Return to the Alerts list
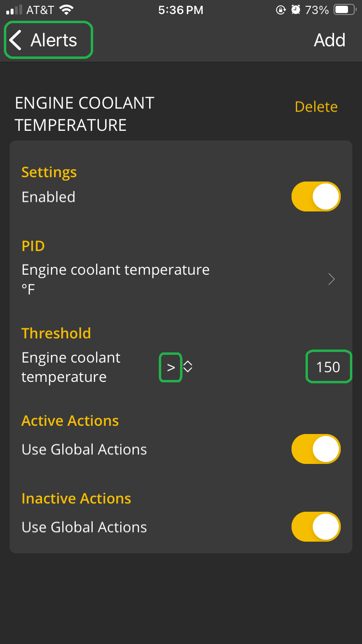Screen dimensions: 362x644 coord(47,40)
